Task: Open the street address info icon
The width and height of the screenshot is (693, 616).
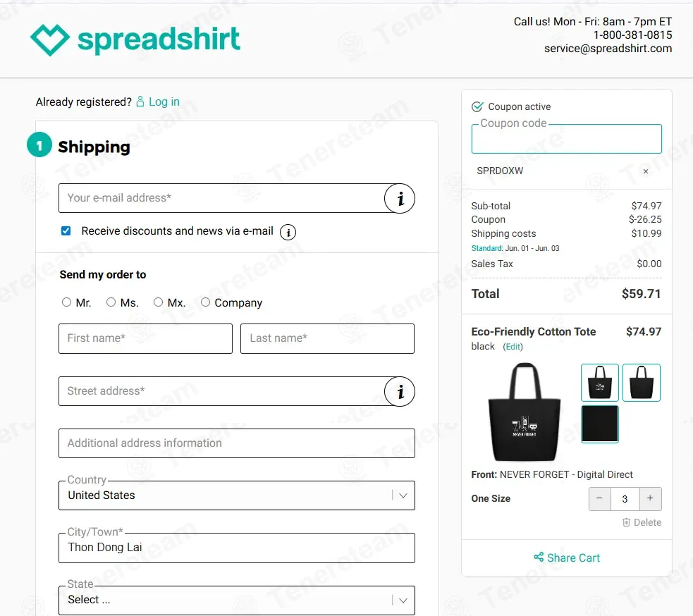Action: tap(400, 391)
